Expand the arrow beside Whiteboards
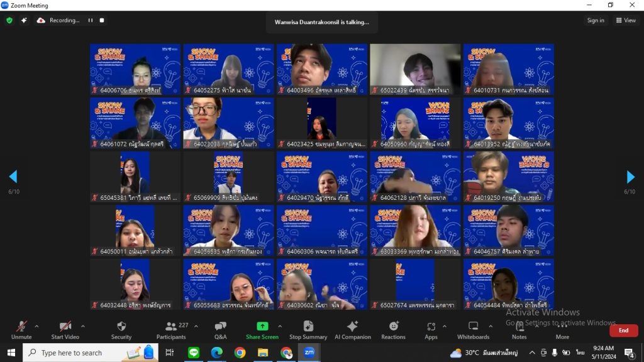Screen dimensions: 644x362 491,327
